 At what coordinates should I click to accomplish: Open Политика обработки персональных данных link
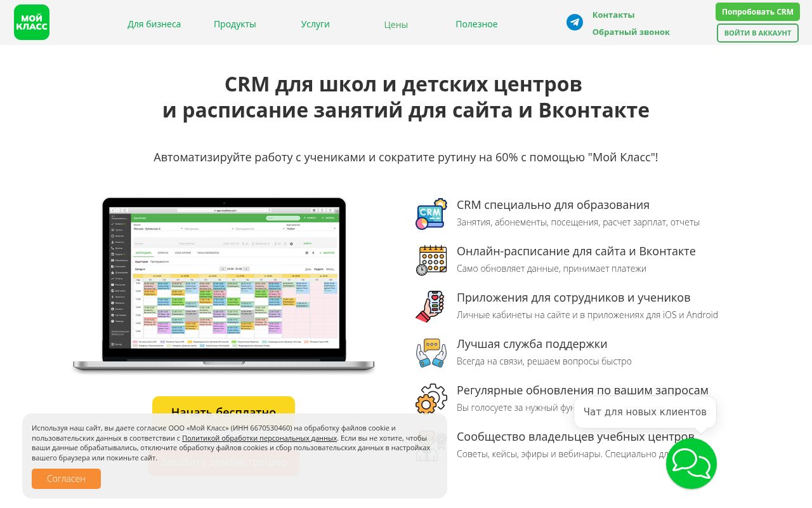[259, 438]
